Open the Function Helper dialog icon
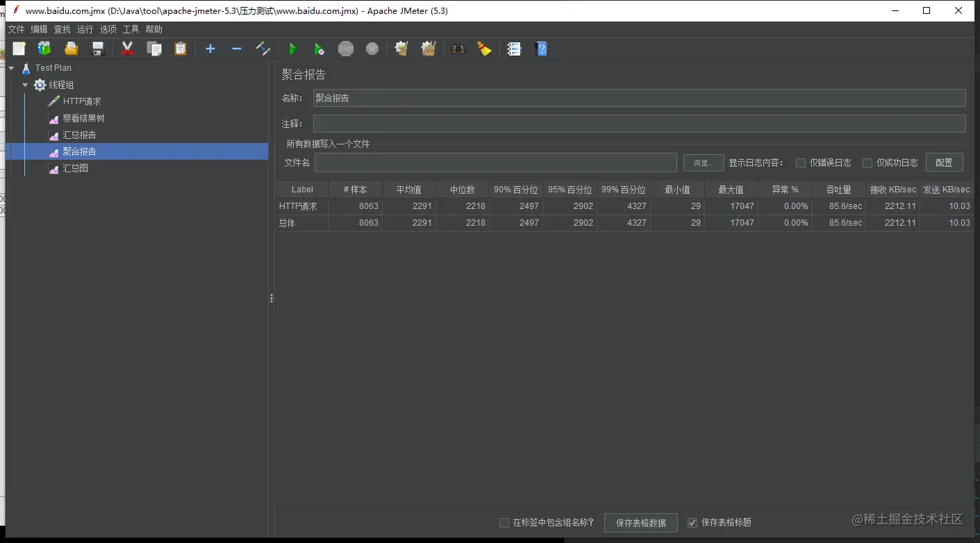 tap(514, 49)
